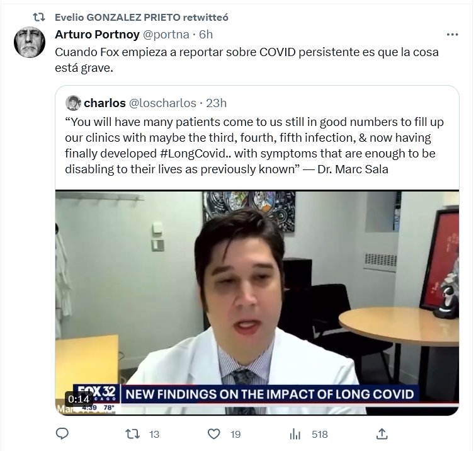Screen dimensions: 476x451
Task: Visit the @loscharlos handle
Action: (162, 103)
